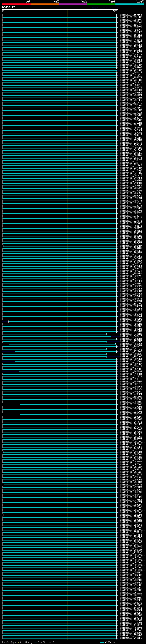The height and width of the screenshot is (644, 146).
Task: Select the BP035117 query title
Action: (8, 8)
